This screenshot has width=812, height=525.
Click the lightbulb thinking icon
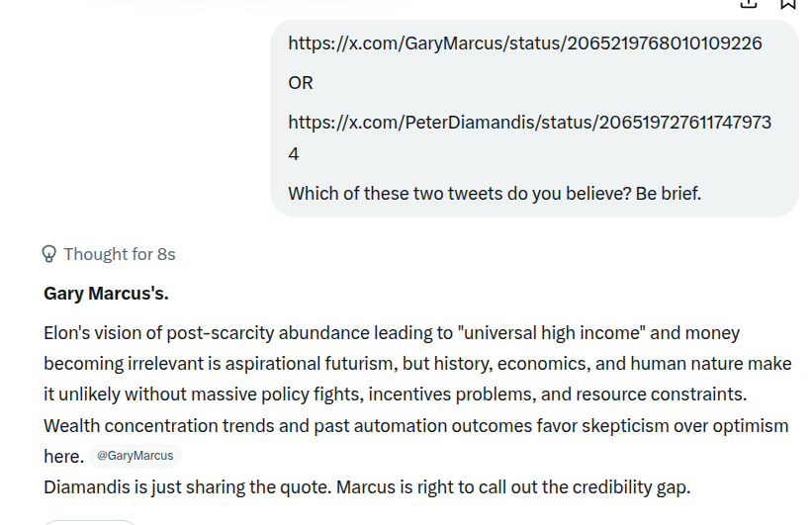(x=48, y=254)
